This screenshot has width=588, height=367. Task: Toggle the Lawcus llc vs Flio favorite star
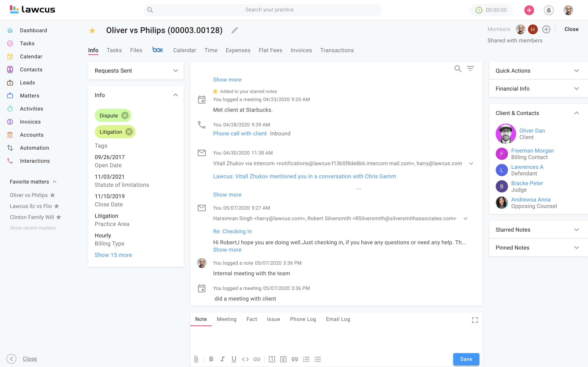pos(57,206)
